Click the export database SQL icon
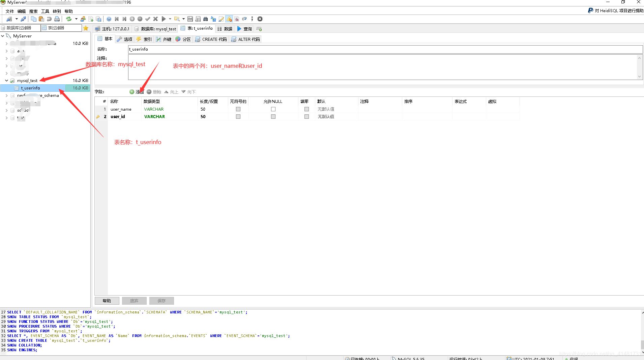Screen dimensions: 644x360 point(91,19)
